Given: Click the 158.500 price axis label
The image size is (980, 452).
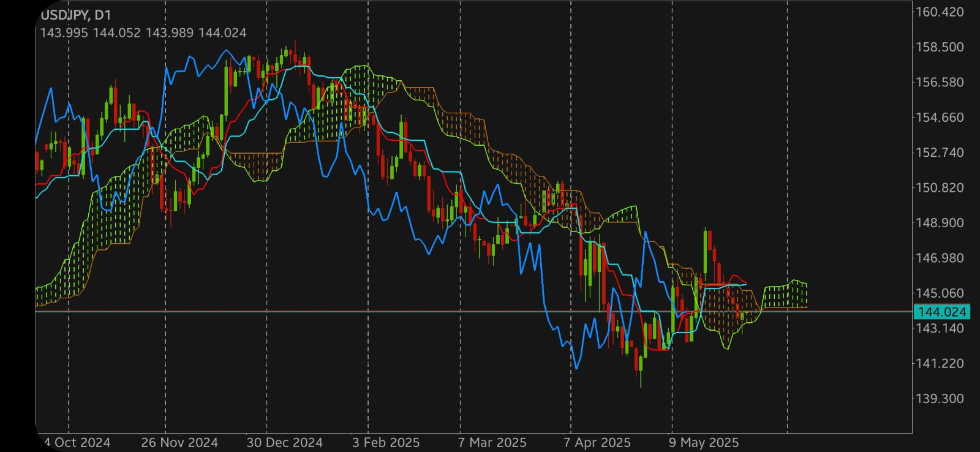Looking at the screenshot, I should (x=939, y=47).
